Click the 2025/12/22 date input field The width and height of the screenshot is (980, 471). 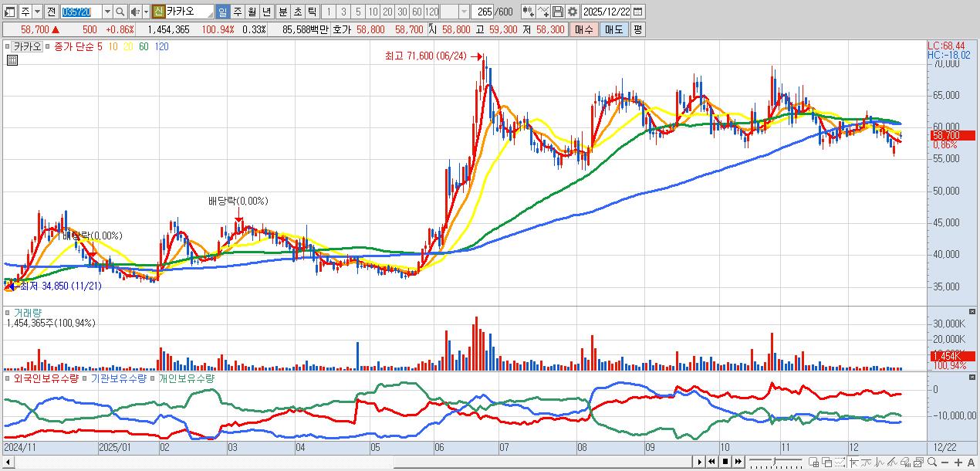click(606, 12)
